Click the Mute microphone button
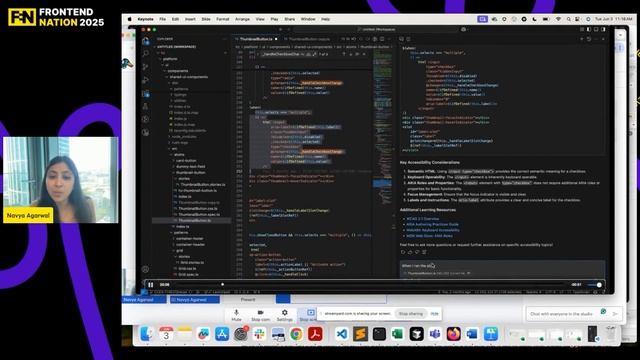Viewport: 640px width, 360px height. (236, 315)
